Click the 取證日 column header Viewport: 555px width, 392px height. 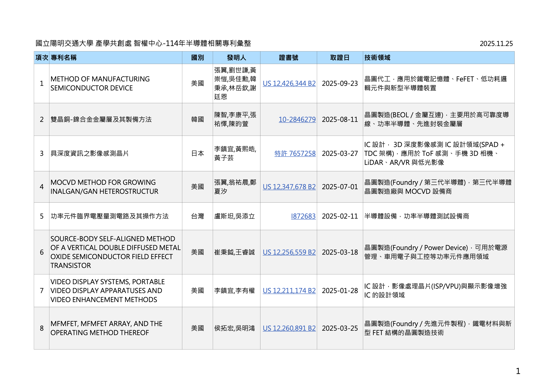coord(340,58)
